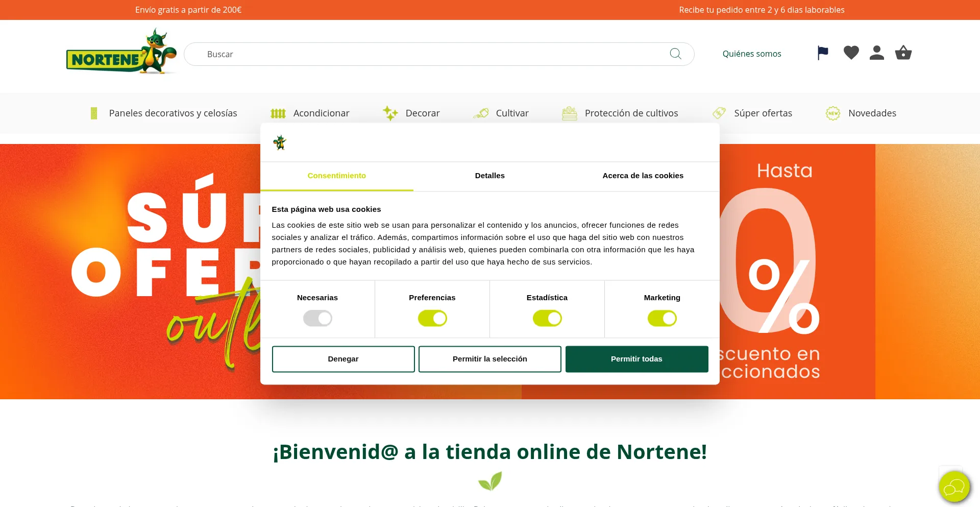
Task: Click the Bienvenid@ welcome heading
Action: coord(490,452)
